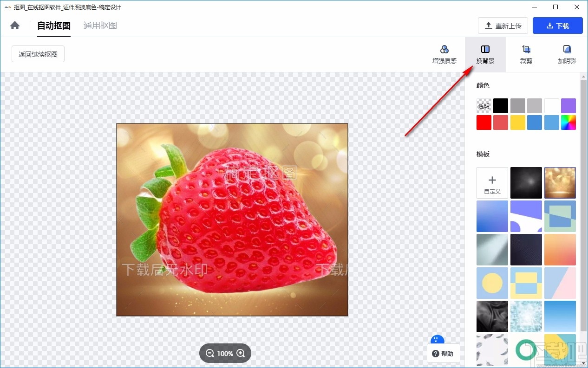Image resolution: width=588 pixels, height=368 pixels.
Task: Pick the purple color swatch
Action: pyautogui.click(x=568, y=106)
